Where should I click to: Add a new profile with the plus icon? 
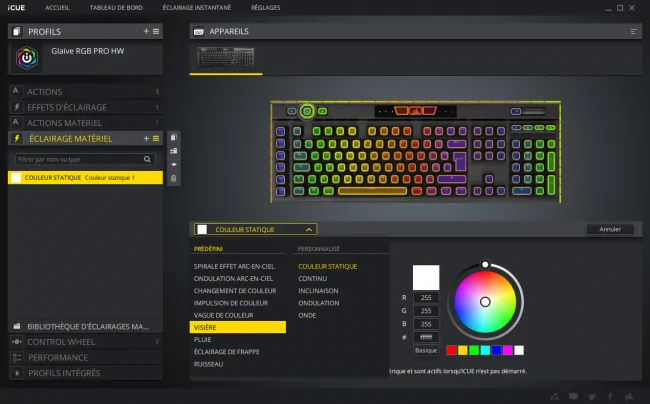146,31
